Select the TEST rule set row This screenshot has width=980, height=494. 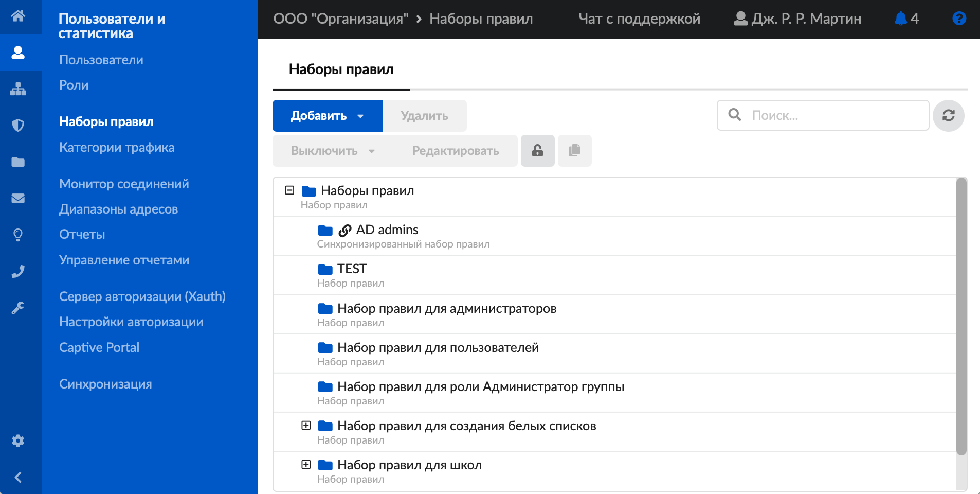[614, 275]
